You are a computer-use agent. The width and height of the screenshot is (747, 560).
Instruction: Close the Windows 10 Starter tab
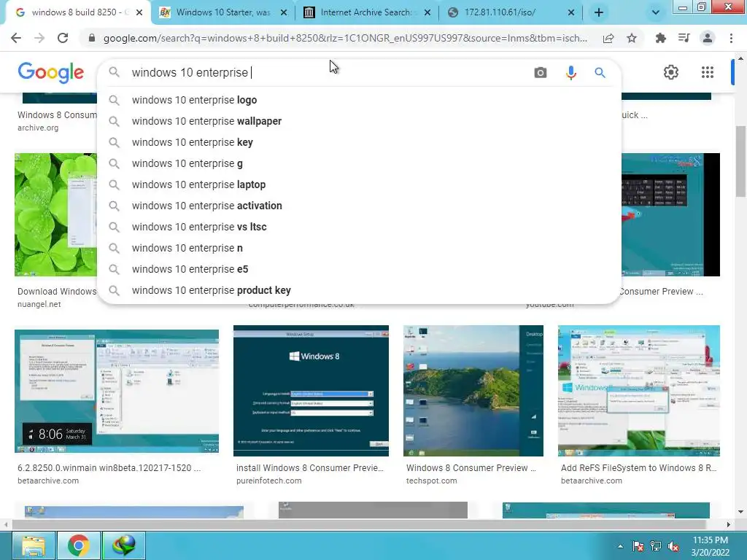click(x=284, y=13)
